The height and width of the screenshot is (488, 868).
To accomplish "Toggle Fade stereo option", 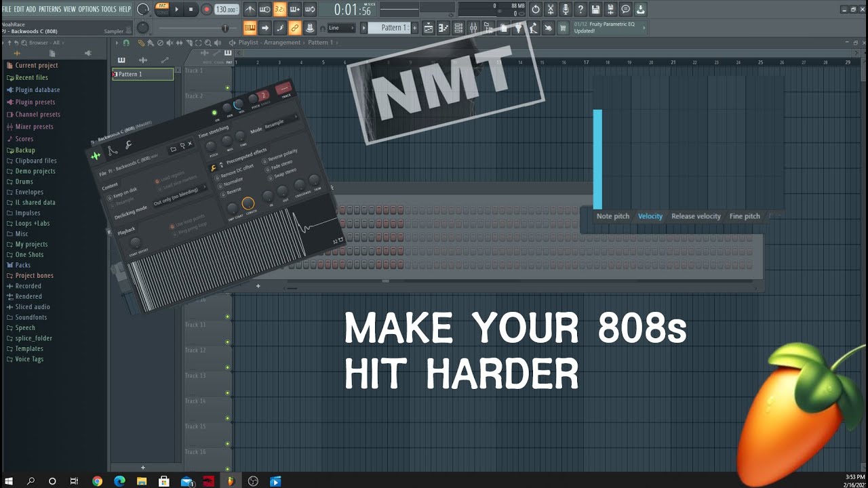I will [x=279, y=166].
